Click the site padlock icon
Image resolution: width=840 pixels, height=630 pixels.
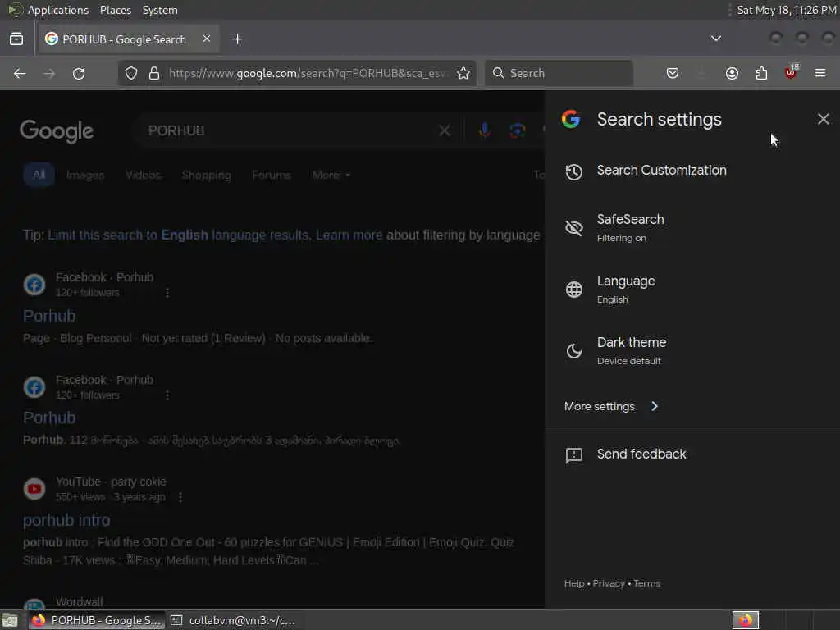pos(154,73)
